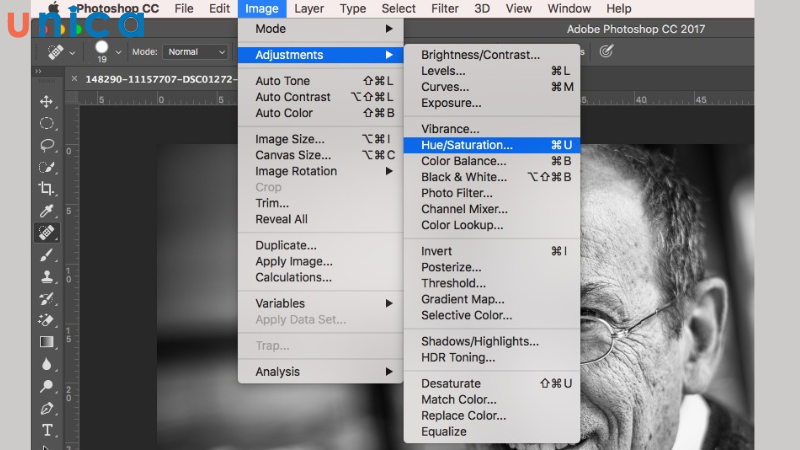This screenshot has width=800, height=450.
Task: Select the Quick Selection tool
Action: pyautogui.click(x=46, y=167)
